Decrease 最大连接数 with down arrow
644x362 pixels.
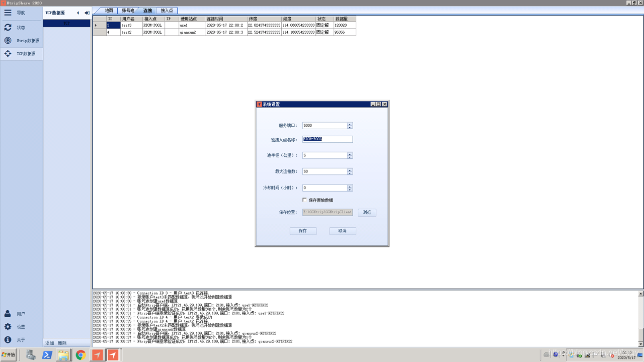tap(350, 173)
